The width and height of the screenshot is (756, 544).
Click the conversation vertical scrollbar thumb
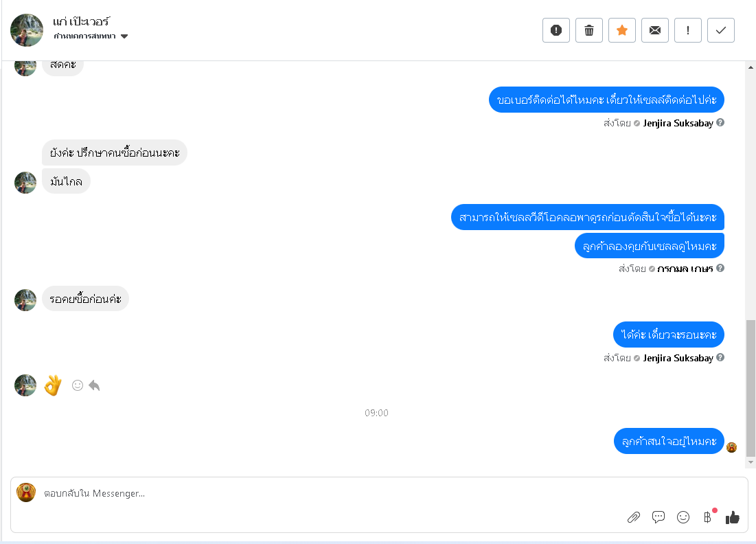(751, 388)
